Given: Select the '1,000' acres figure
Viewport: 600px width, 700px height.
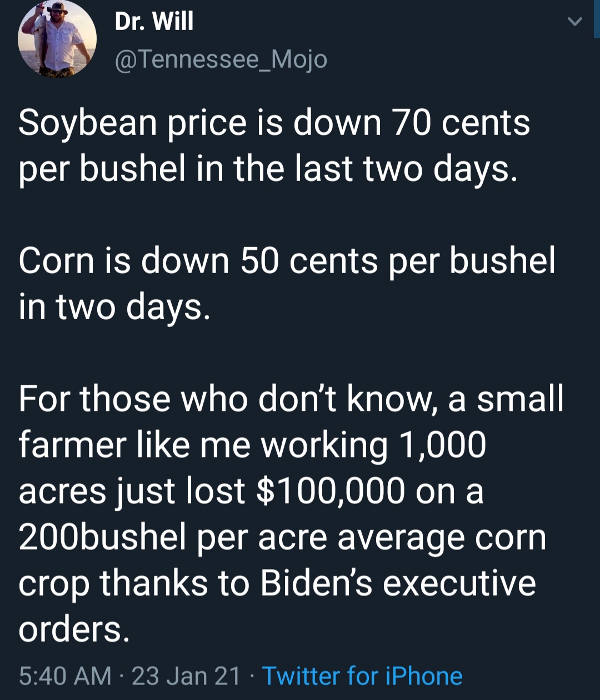Looking at the screenshot, I should tap(442, 445).
